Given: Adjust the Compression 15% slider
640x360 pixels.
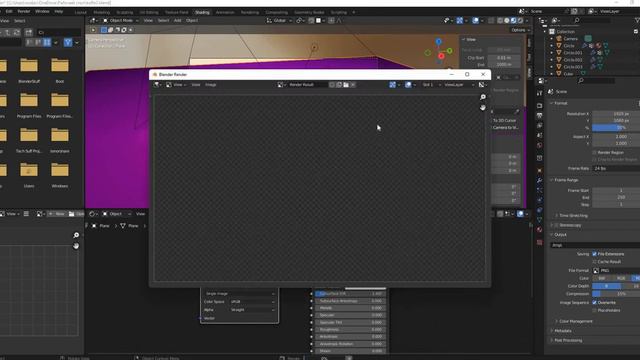Looking at the screenshot, I should tap(616, 294).
